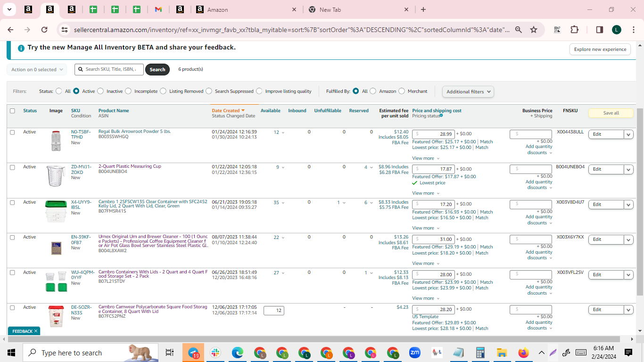
Task: Open Calculator from the taskbar
Action: (x=480, y=353)
